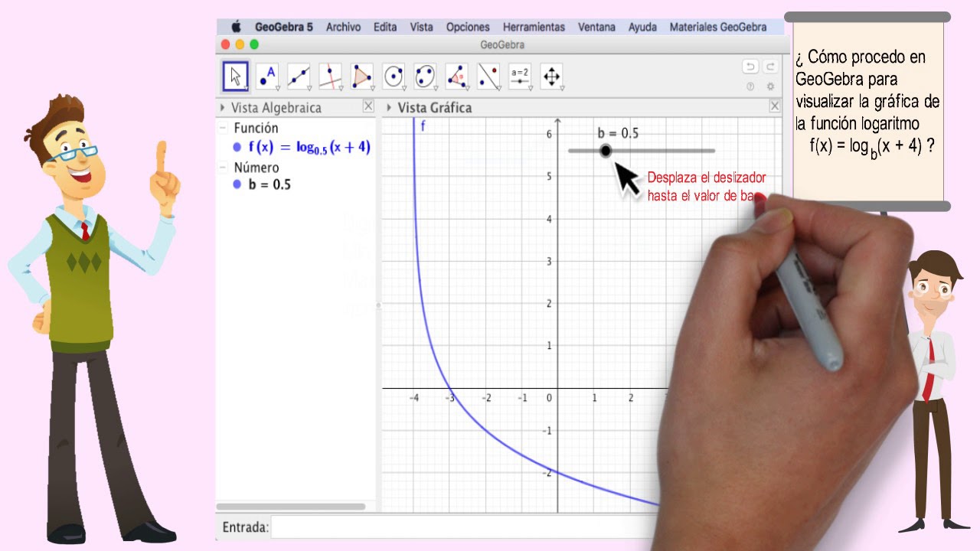The height and width of the screenshot is (551, 980).
Task: Select the Perpendicular line tool
Action: [x=331, y=77]
